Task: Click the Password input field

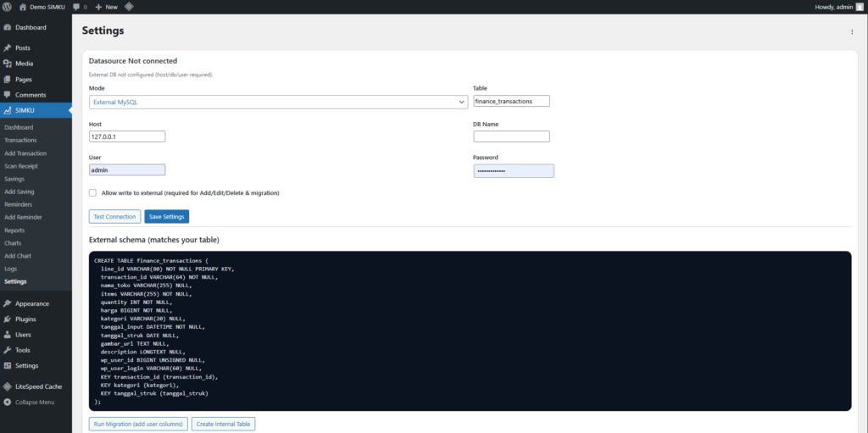Action: [514, 171]
